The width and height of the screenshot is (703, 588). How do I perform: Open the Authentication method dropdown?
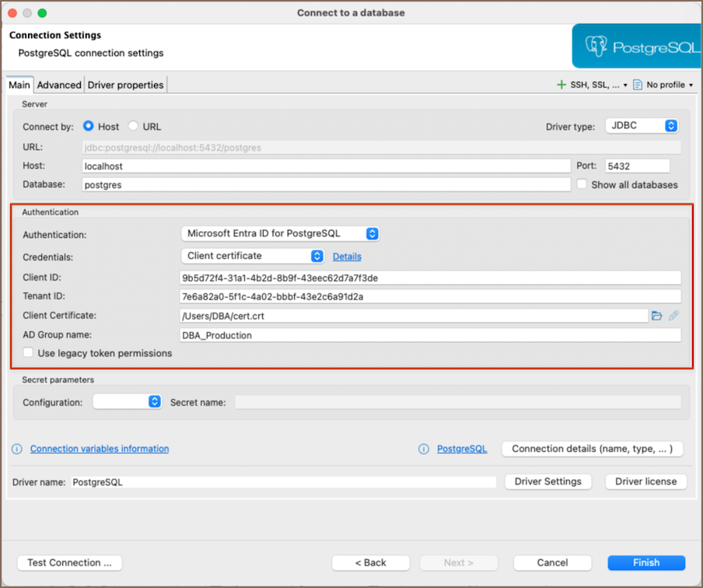pos(280,233)
